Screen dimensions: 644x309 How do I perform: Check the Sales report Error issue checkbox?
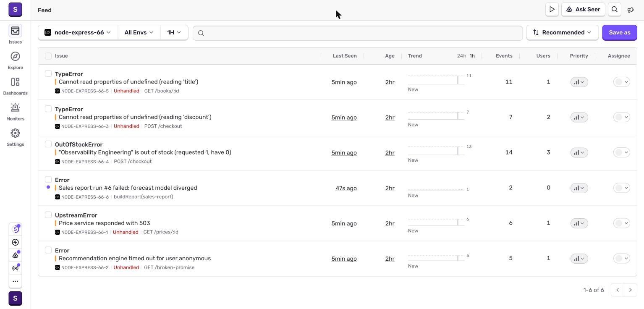click(x=48, y=179)
